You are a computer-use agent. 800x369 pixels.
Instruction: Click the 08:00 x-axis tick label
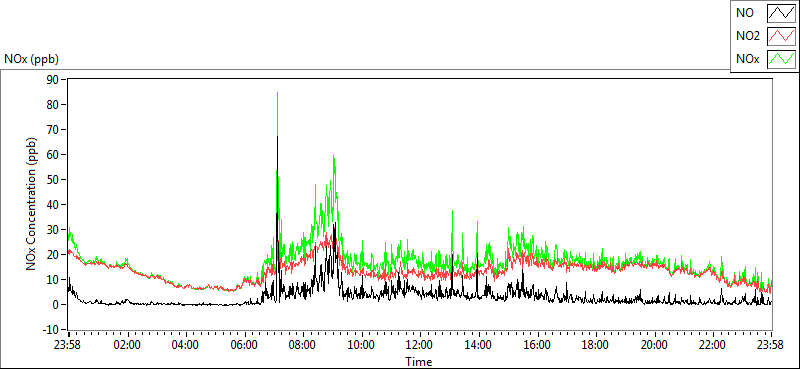click(x=304, y=345)
